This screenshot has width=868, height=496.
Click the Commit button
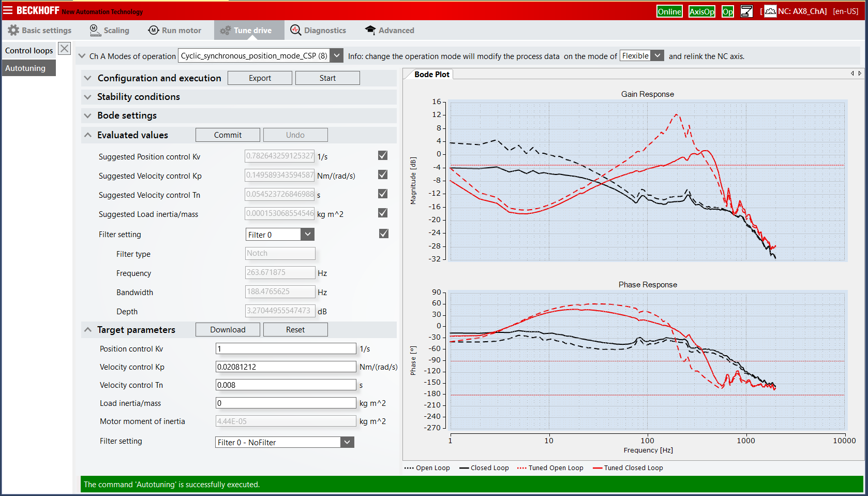click(x=228, y=135)
